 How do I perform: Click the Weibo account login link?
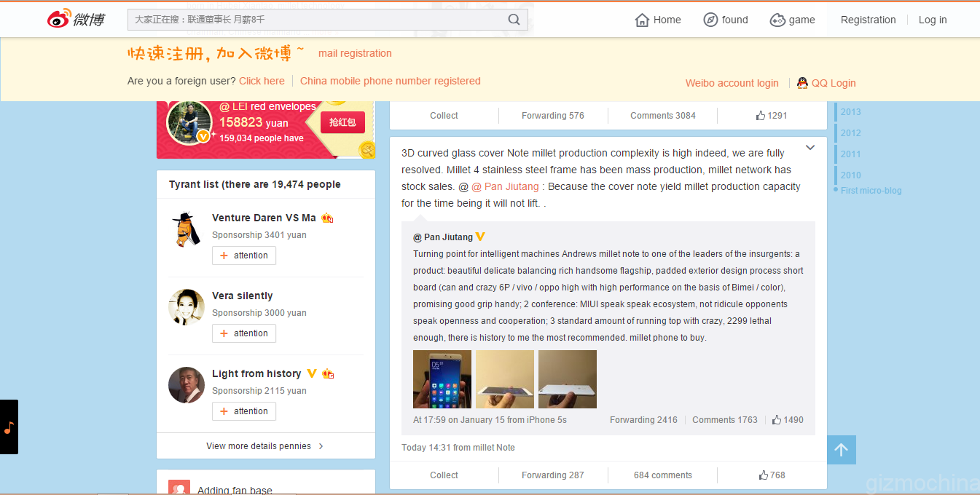click(732, 83)
